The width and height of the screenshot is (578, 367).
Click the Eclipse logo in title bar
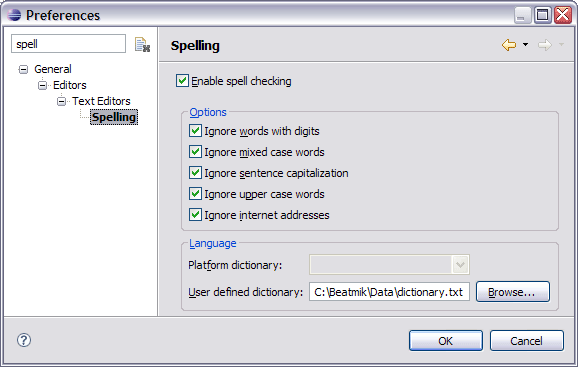coord(14,15)
